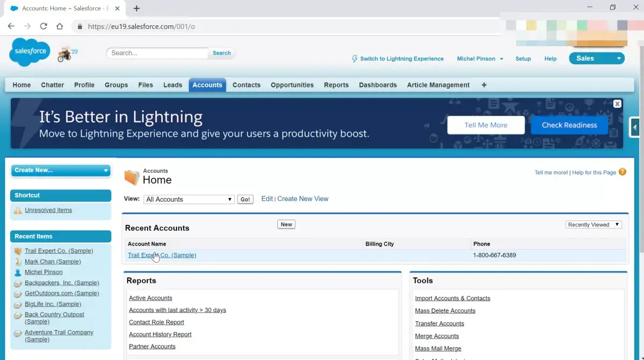Viewport: 644px width, 360px height.
Task: Click the icon beside Adventure Trail Company in Recent Items
Action: [18, 333]
